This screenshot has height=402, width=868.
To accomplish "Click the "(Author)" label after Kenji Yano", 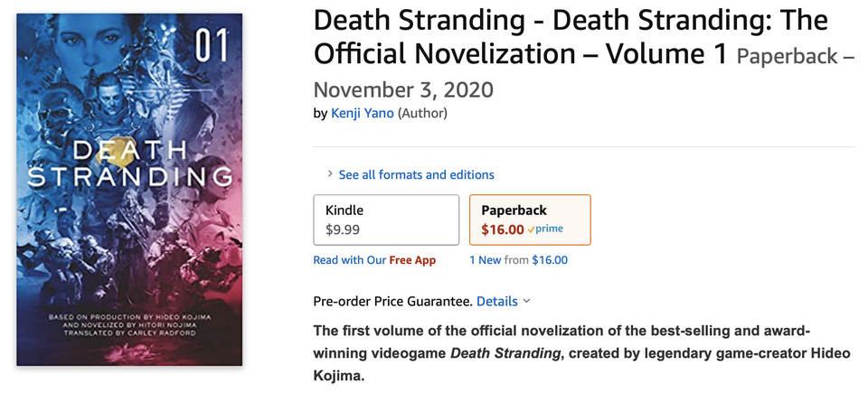I will (x=422, y=113).
